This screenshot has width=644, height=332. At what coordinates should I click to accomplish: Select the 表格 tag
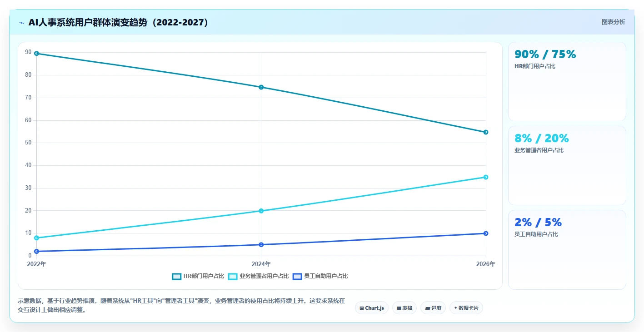[404, 308]
